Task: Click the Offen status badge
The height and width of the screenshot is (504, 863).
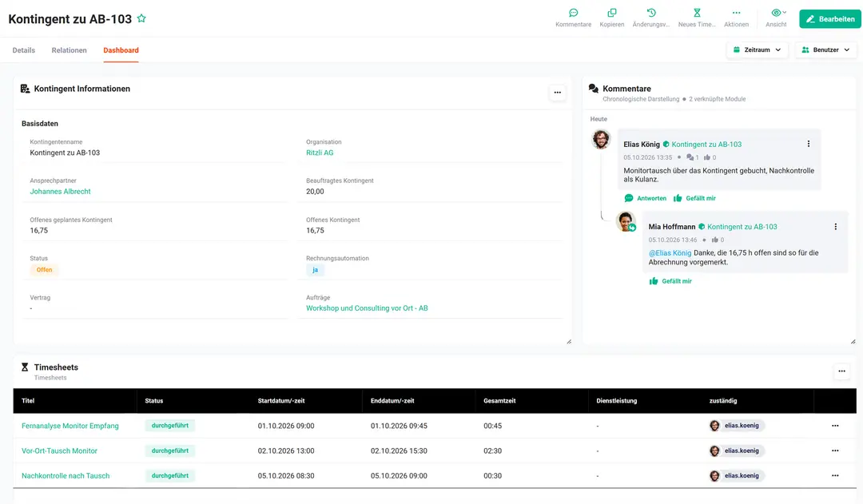Action: click(x=44, y=270)
